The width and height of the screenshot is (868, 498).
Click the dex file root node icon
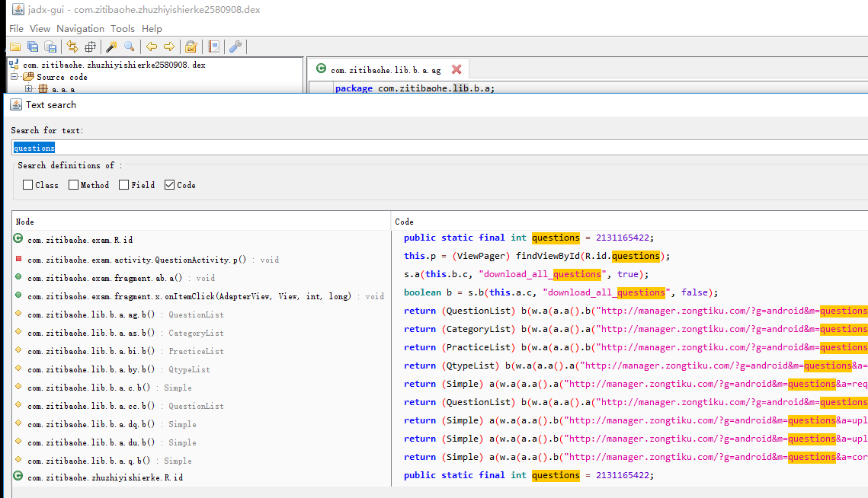[14, 65]
